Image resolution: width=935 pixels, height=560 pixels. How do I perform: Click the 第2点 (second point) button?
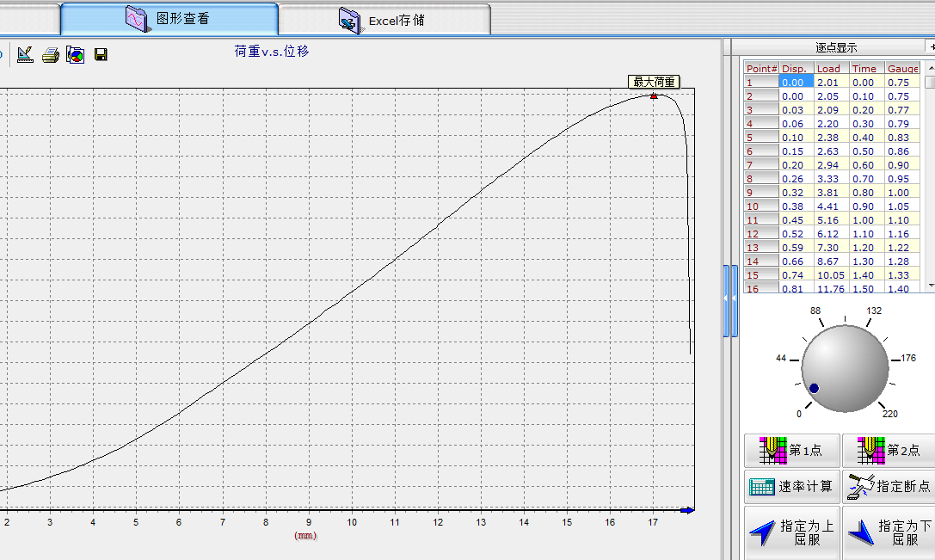coord(889,450)
